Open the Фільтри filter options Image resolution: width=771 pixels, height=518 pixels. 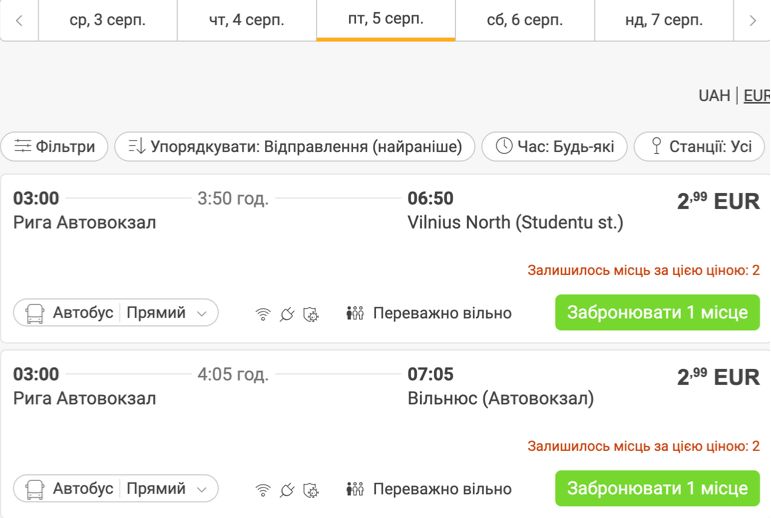[54, 146]
